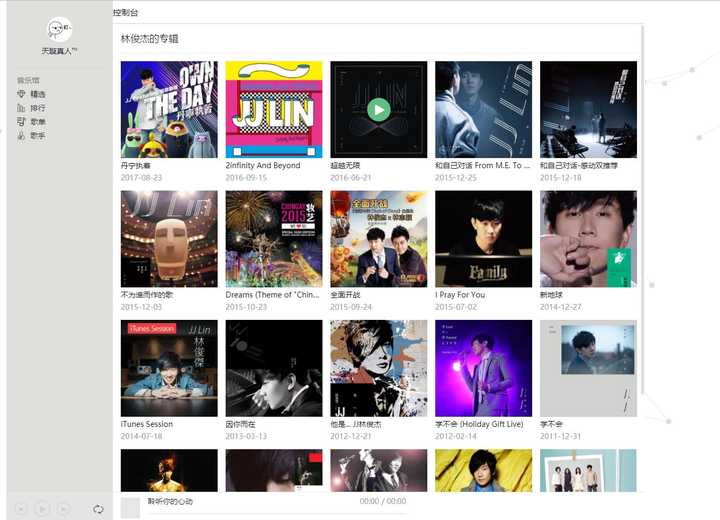Open the 全面开战 album cover
This screenshot has height=520, width=720.
pyautogui.click(x=379, y=239)
